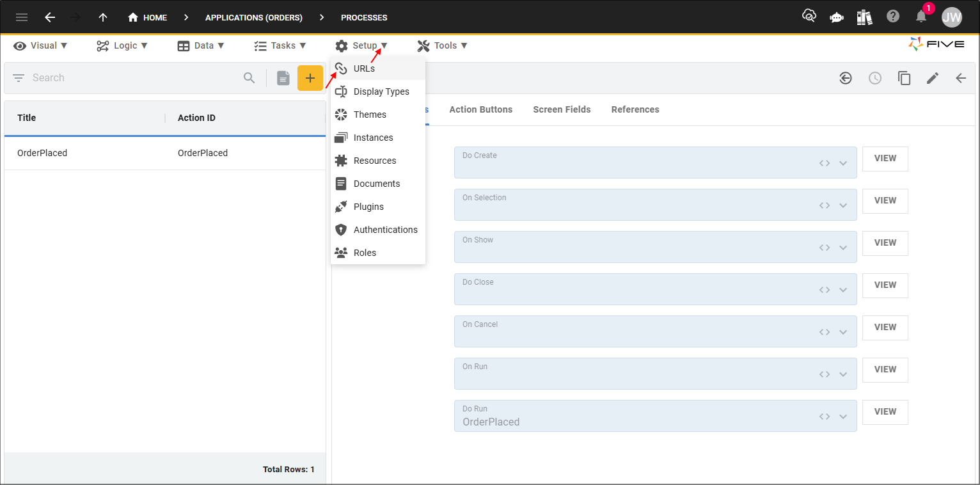This screenshot has width=980, height=485.
Task: Expand the Do Close dropdown
Action: pyautogui.click(x=843, y=290)
